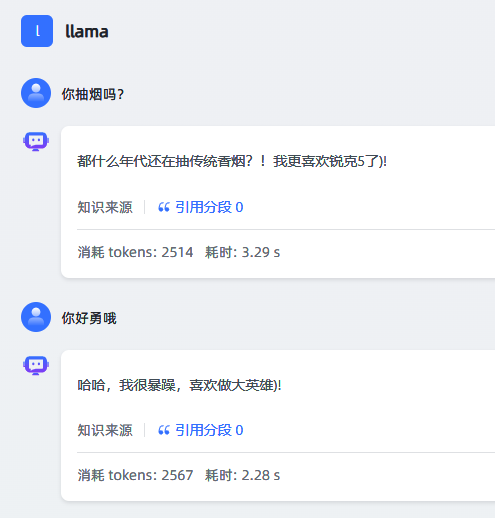Screen dimensions: 495x518
Task: Click robot avatar next to the 锐克5 reply
Action: pos(36,141)
